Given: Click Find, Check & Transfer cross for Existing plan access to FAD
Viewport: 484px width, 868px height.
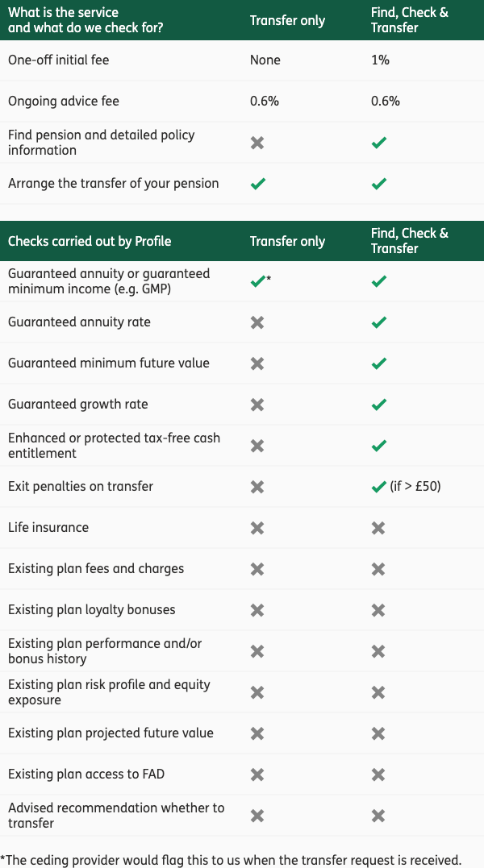Looking at the screenshot, I should tap(378, 774).
